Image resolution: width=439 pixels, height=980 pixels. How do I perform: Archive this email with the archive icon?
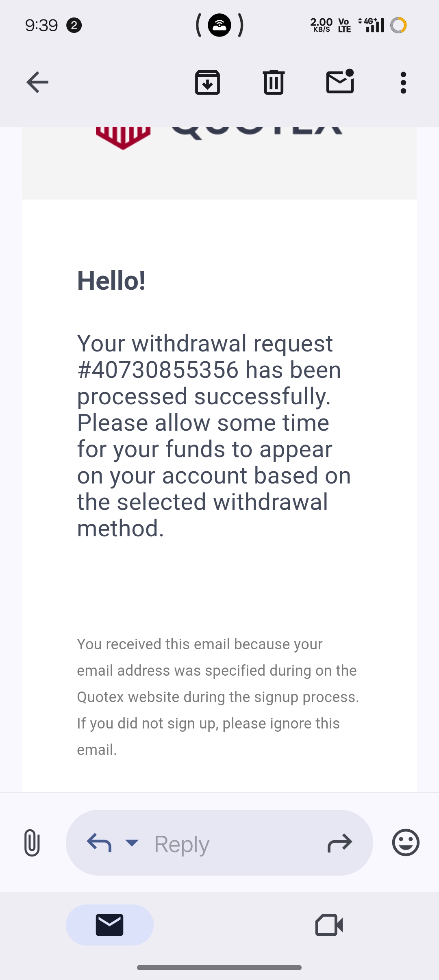click(x=207, y=82)
